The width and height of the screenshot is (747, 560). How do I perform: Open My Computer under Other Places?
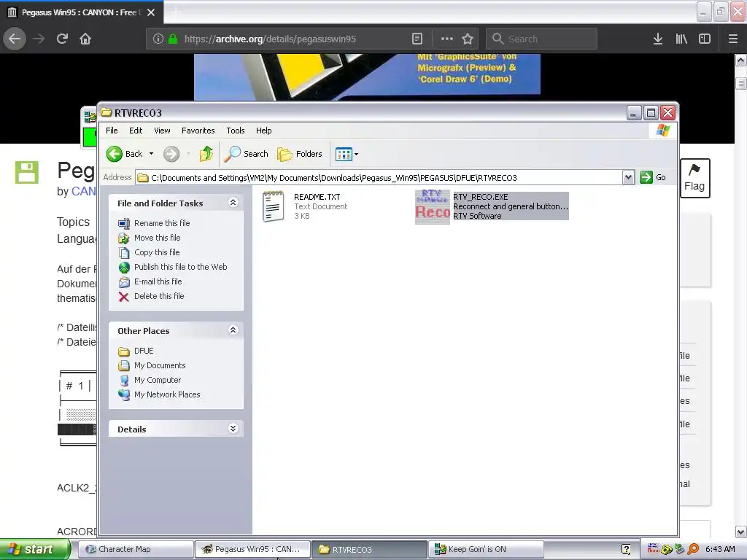(158, 380)
